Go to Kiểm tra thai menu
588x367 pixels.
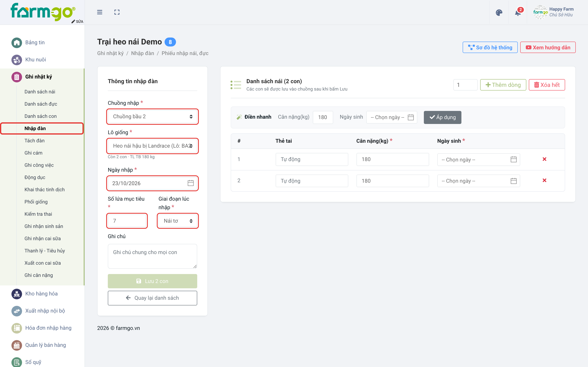[38, 214]
